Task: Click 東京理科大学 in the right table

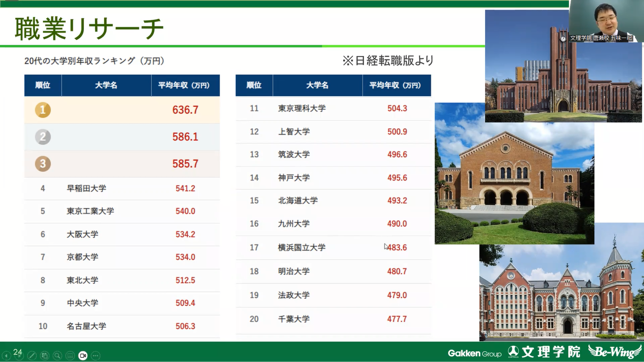Action: tap(302, 108)
